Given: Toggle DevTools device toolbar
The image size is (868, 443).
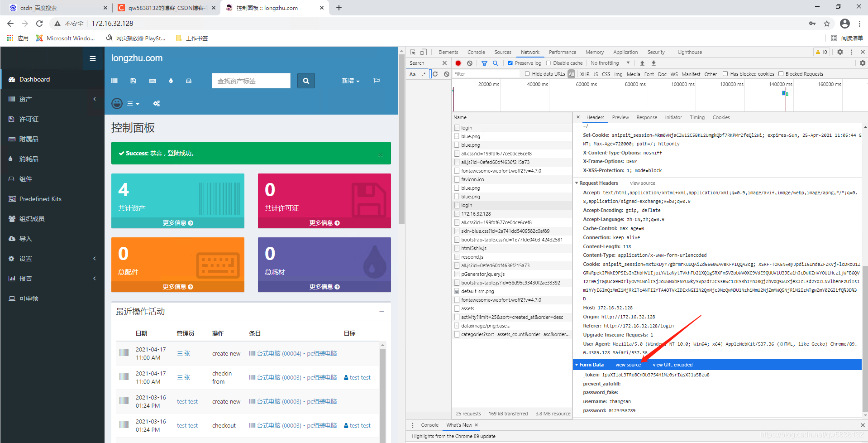Looking at the screenshot, I should [424, 52].
